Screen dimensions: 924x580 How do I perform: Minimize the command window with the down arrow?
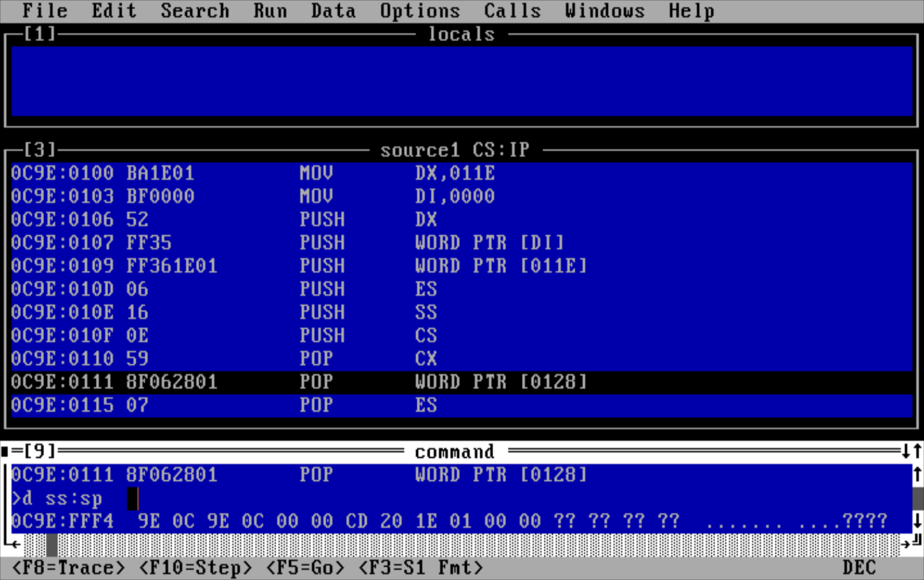click(x=906, y=451)
